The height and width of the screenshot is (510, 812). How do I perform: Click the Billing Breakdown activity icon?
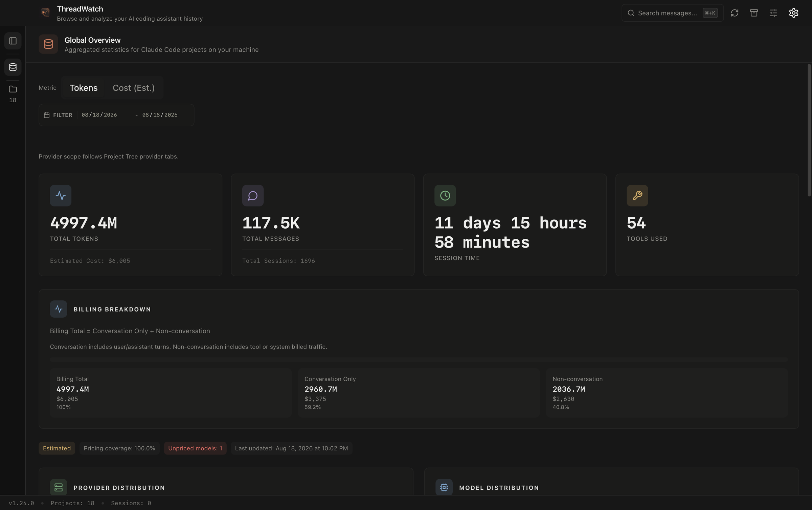[x=59, y=309]
